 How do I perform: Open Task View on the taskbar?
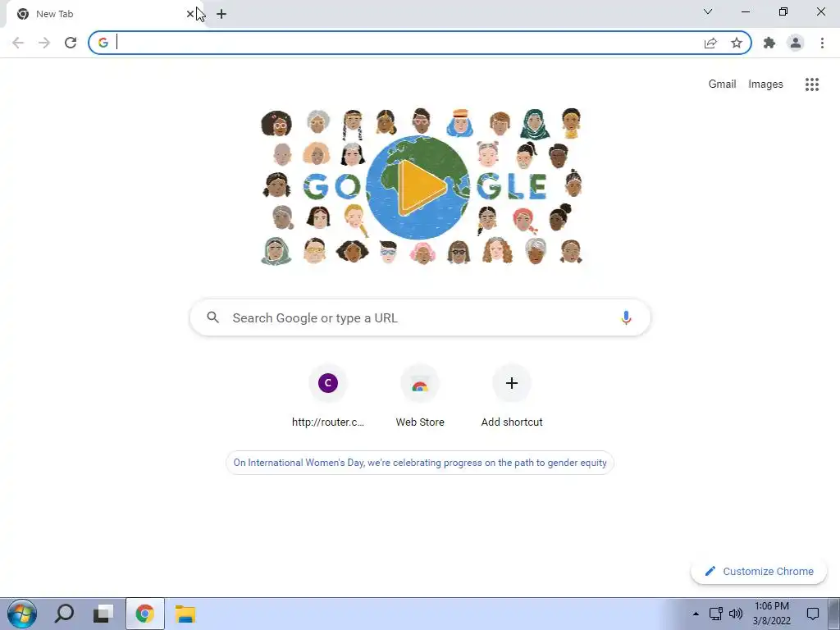click(103, 614)
